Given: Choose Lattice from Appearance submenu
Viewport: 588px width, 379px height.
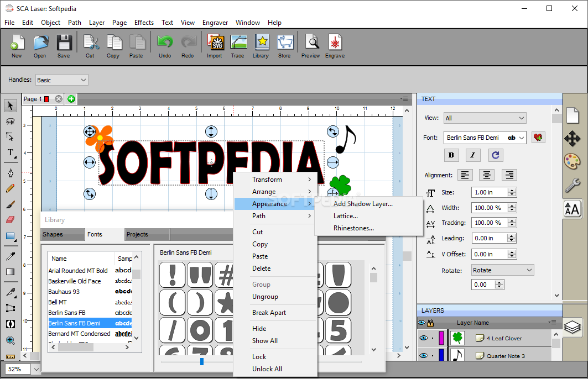Looking at the screenshot, I should point(345,215).
